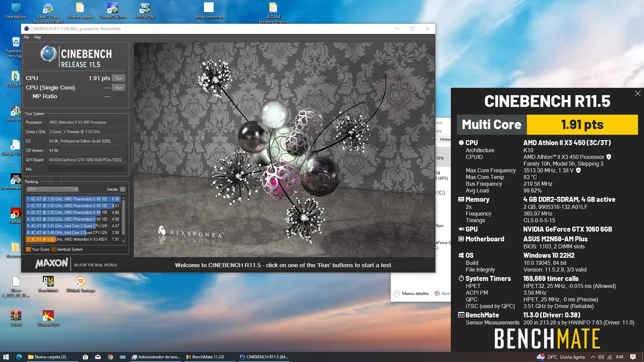Run the CPU multi-core test
The image size is (644, 362).
tap(119, 78)
